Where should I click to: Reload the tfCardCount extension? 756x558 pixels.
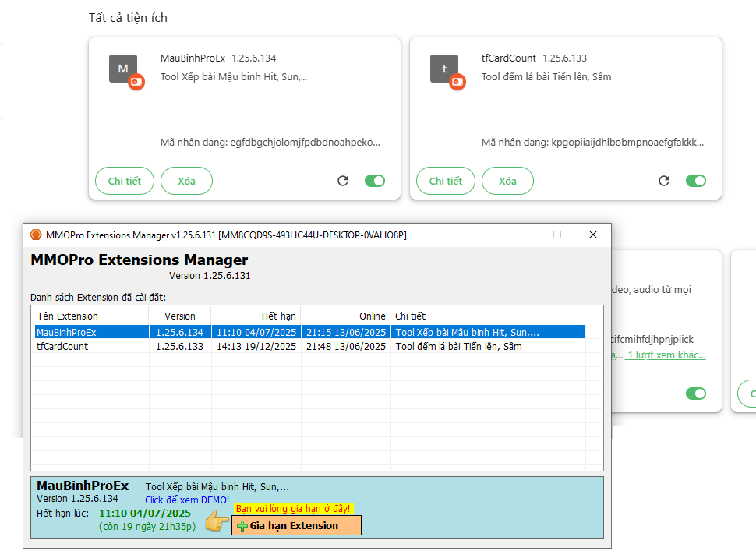pyautogui.click(x=664, y=181)
